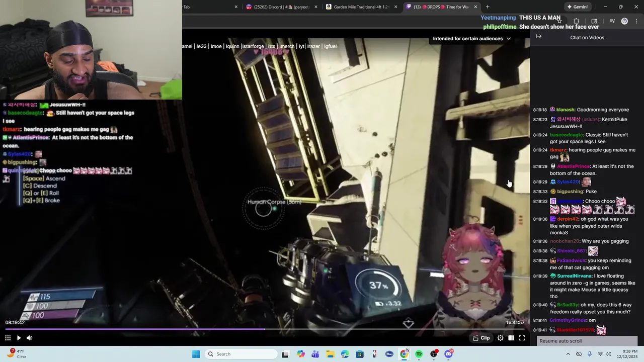Viewport: 644px width, 362px height.
Task: Open volume control in system tray
Action: coord(608,354)
